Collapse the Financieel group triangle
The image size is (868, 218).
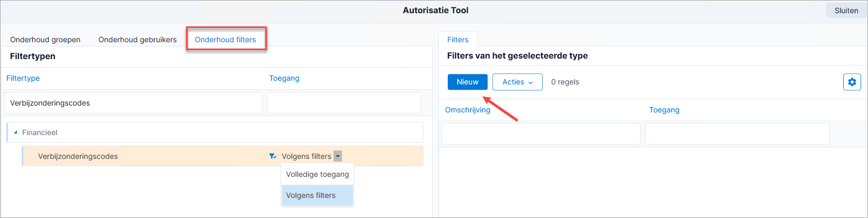coord(15,132)
